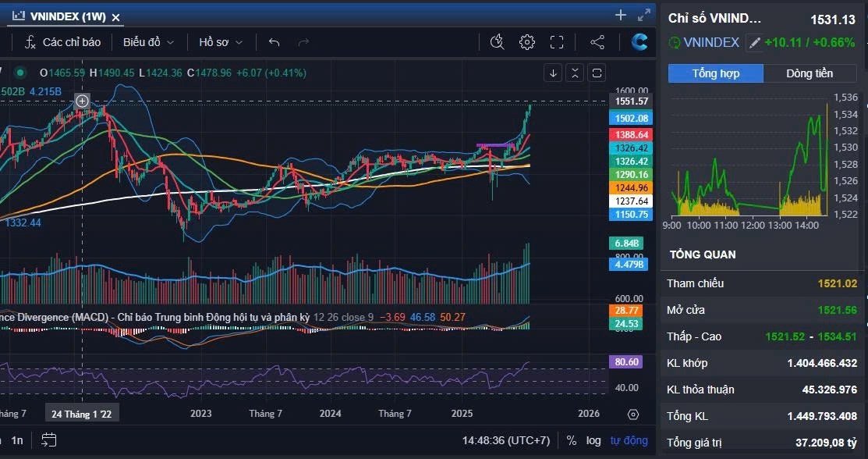Click the 28.77 MACD value label

pos(625,311)
